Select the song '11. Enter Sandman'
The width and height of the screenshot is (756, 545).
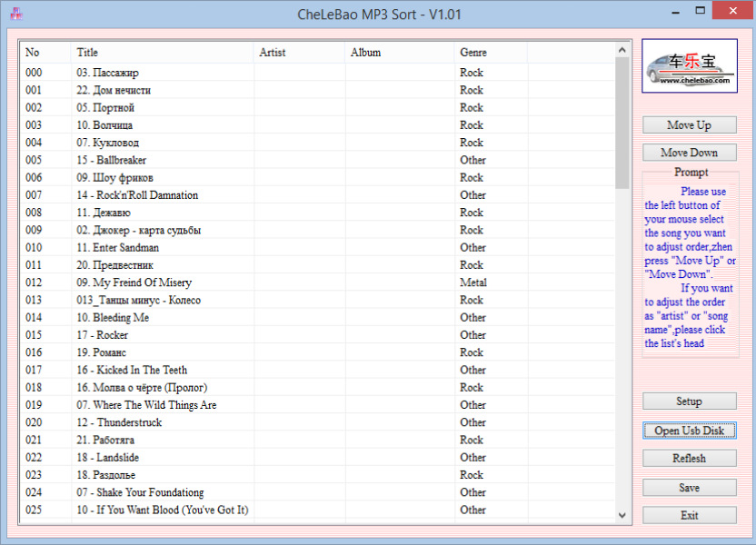click(117, 248)
